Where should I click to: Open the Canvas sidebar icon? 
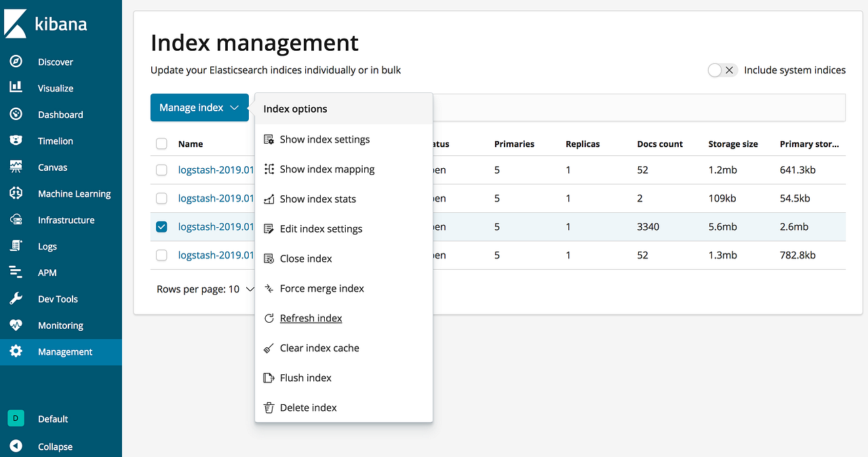(x=16, y=167)
